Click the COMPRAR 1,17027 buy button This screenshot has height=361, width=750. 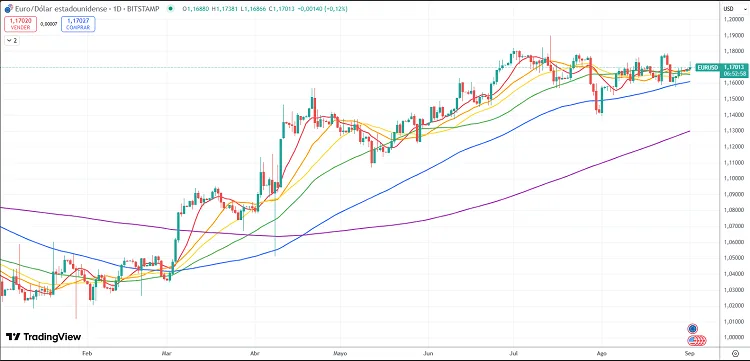pos(78,24)
